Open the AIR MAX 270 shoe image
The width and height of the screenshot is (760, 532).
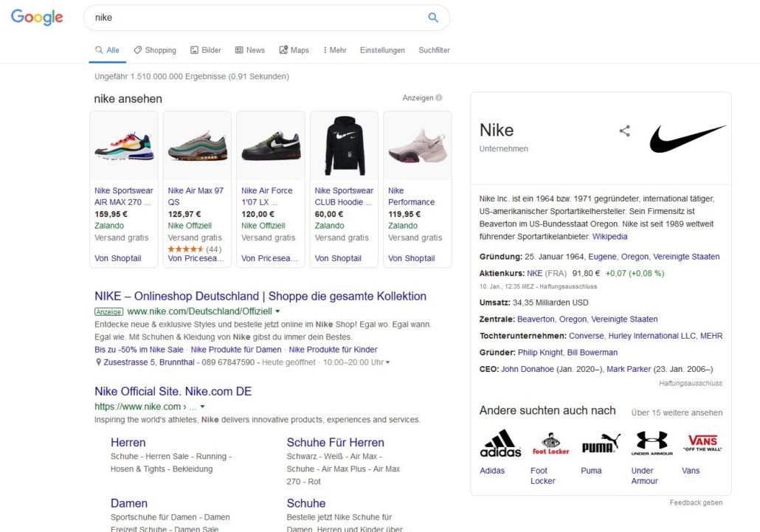coord(124,146)
